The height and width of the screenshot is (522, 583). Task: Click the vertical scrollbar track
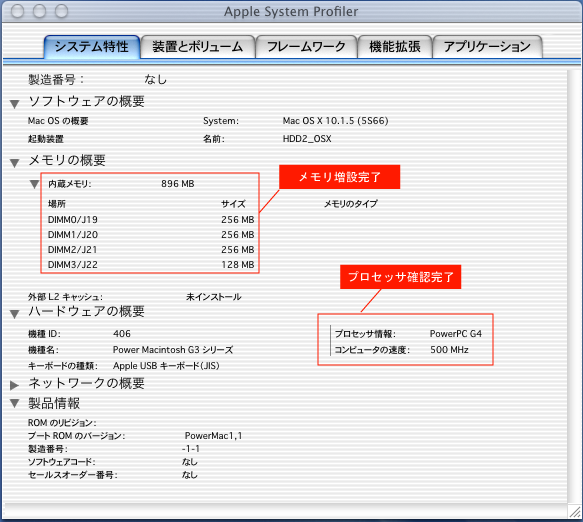(x=574, y=286)
